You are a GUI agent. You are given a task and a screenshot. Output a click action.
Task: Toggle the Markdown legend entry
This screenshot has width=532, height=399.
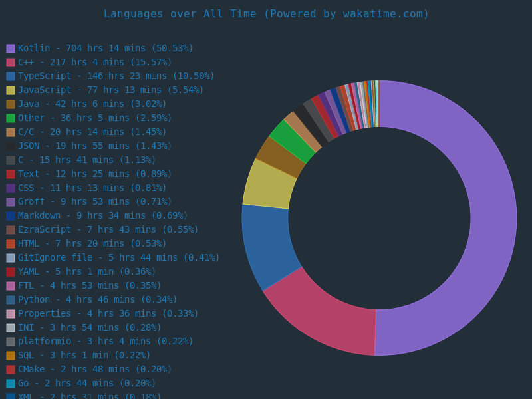pos(102,215)
